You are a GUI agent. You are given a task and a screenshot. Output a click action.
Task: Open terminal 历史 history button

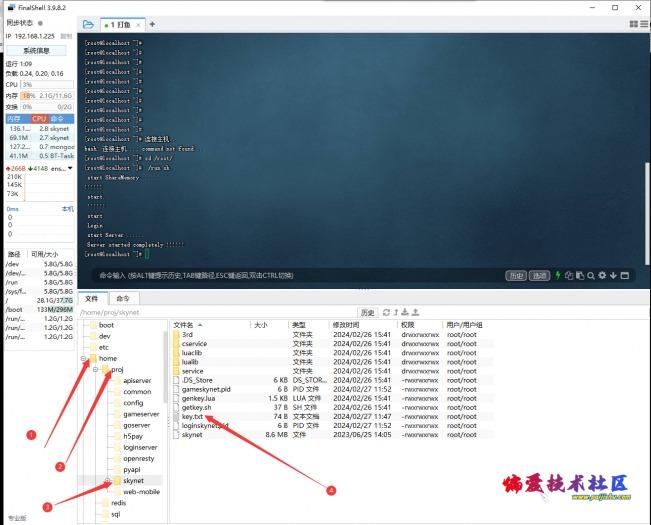(x=516, y=276)
